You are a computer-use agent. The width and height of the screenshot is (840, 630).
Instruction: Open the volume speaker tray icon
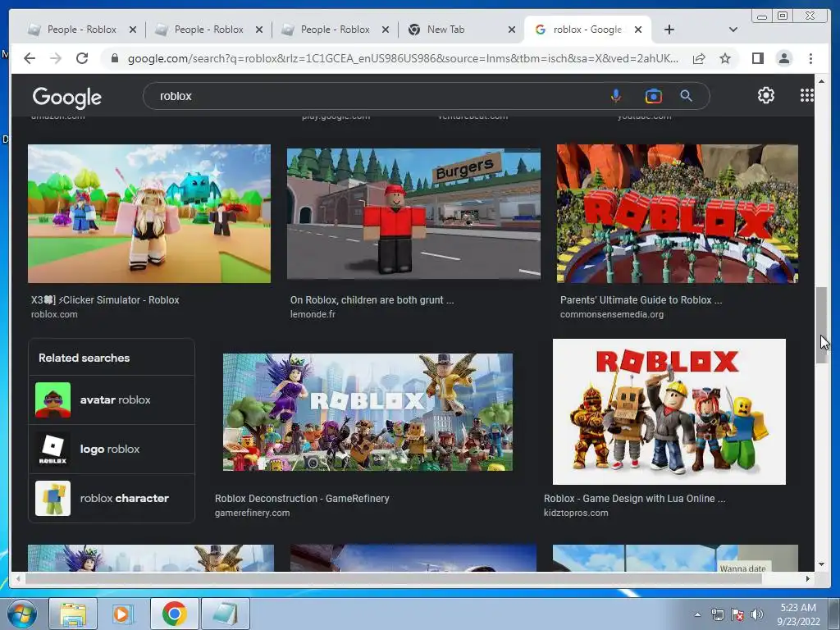pos(757,614)
